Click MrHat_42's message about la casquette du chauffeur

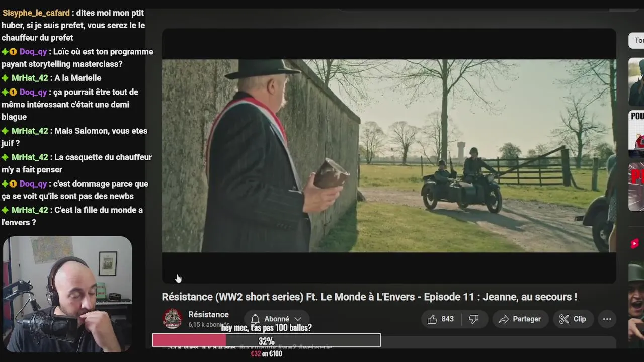(76, 163)
